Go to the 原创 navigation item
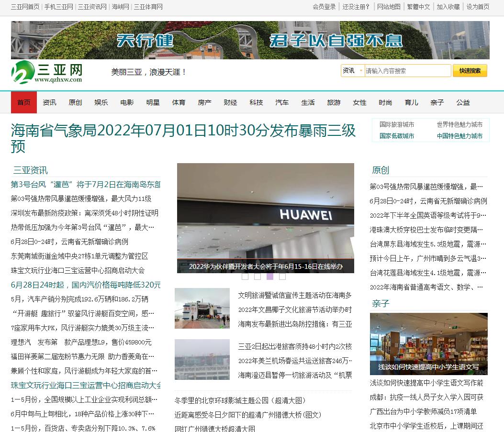Viewport: 504px width, 432px height. (75, 102)
